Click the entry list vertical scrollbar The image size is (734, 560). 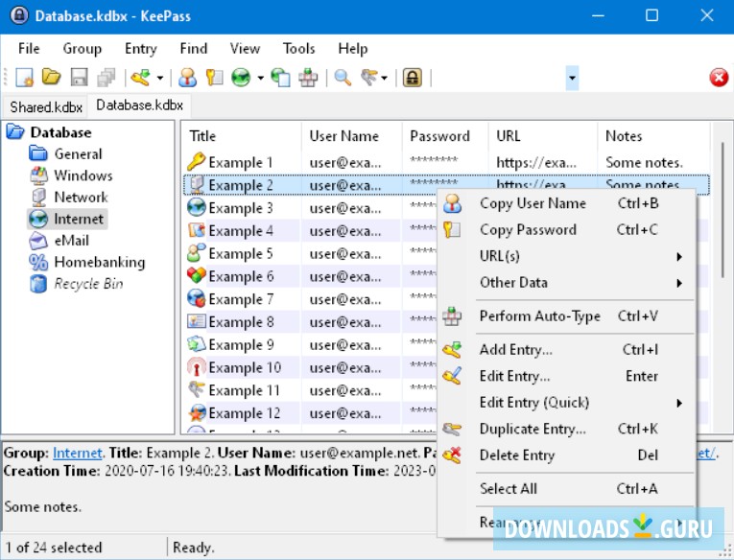click(x=722, y=211)
